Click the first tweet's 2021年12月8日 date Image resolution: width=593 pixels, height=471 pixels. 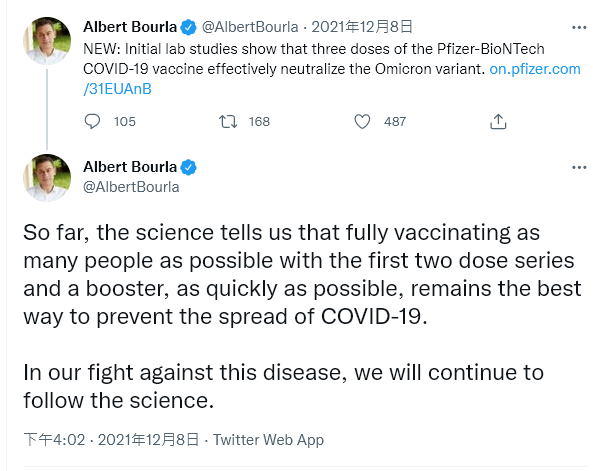(x=362, y=27)
